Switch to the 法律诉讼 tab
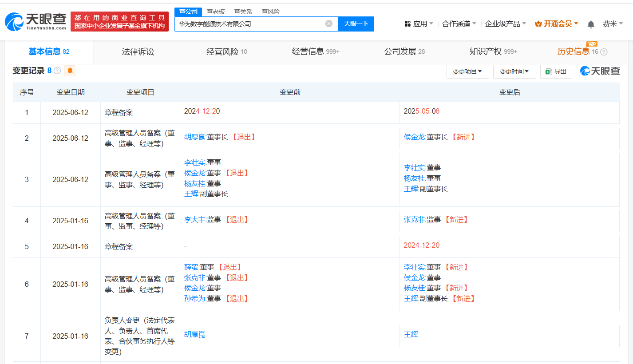633x364 pixels. tap(138, 52)
